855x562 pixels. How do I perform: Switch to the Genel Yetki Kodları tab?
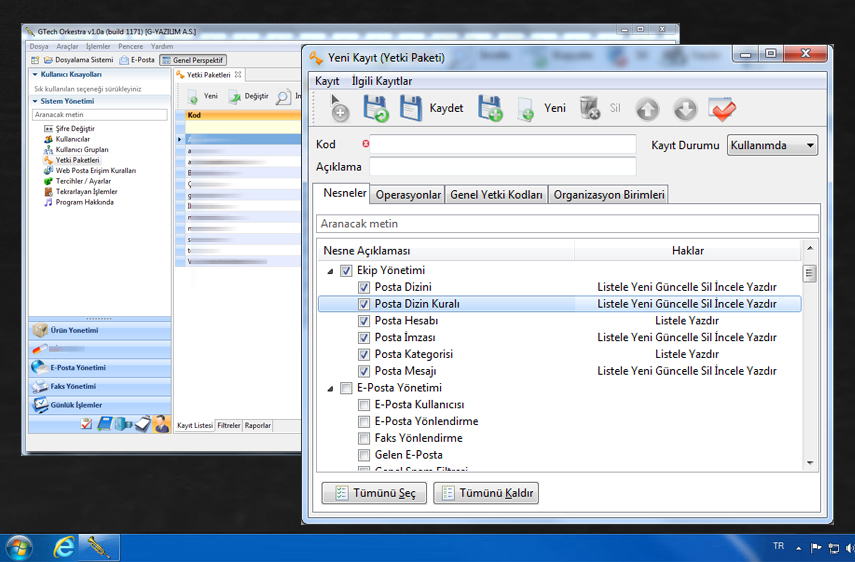496,195
